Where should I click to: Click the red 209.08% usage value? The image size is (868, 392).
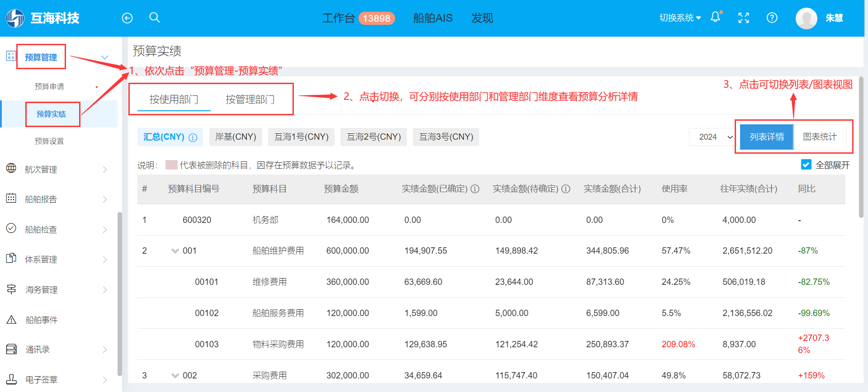tap(678, 345)
